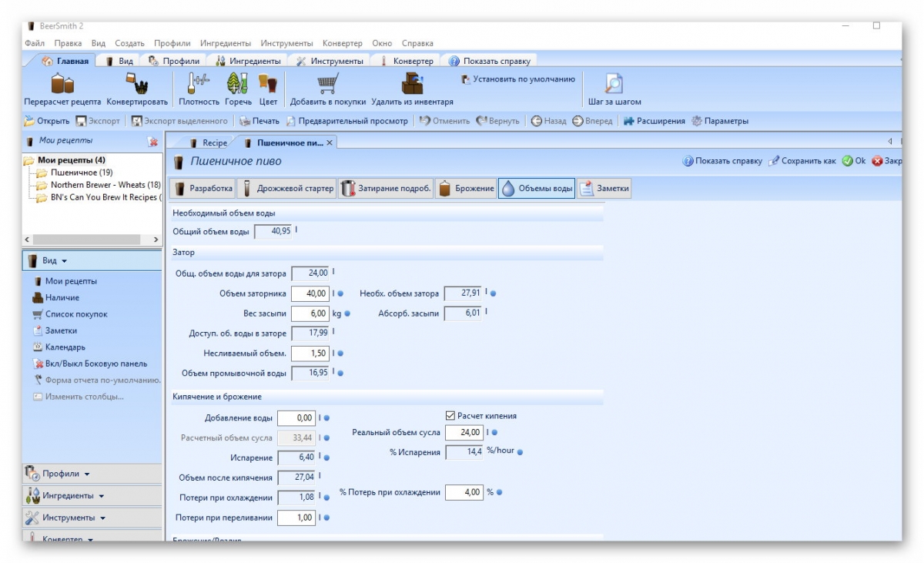Open Календарь in the side panel
The image size is (924, 563).
click(59, 347)
